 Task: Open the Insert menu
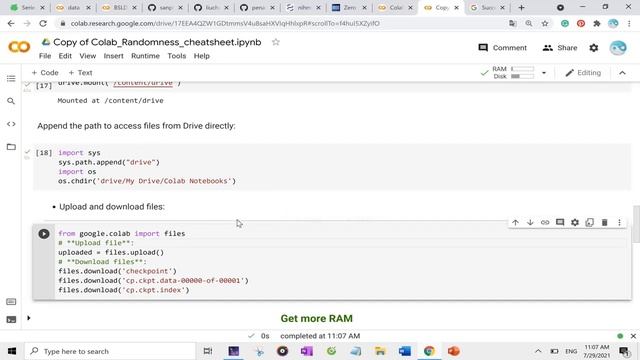(113, 56)
